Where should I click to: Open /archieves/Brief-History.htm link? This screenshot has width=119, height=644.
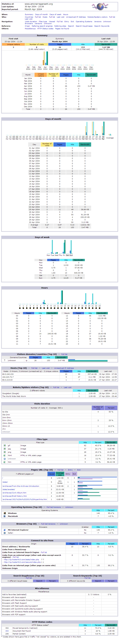tap(14, 496)
